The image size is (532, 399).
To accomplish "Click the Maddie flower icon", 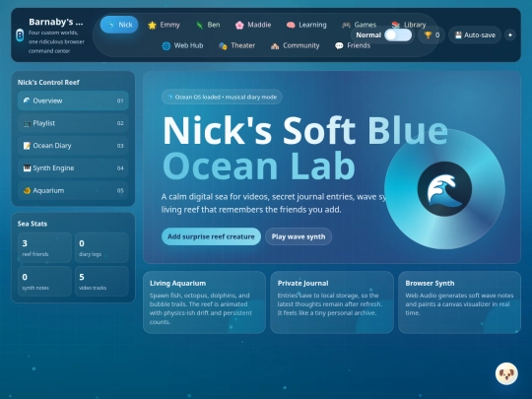I will tap(239, 25).
